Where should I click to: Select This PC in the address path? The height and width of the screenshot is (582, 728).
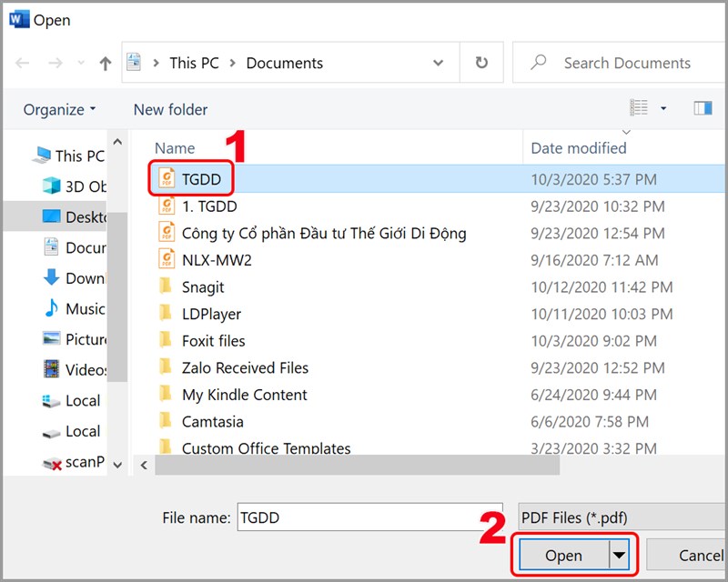pos(194,63)
